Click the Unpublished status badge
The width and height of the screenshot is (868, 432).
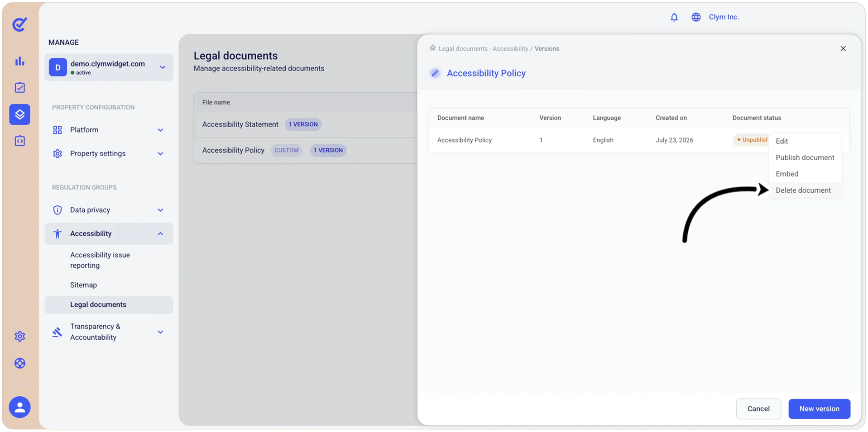[x=752, y=140]
